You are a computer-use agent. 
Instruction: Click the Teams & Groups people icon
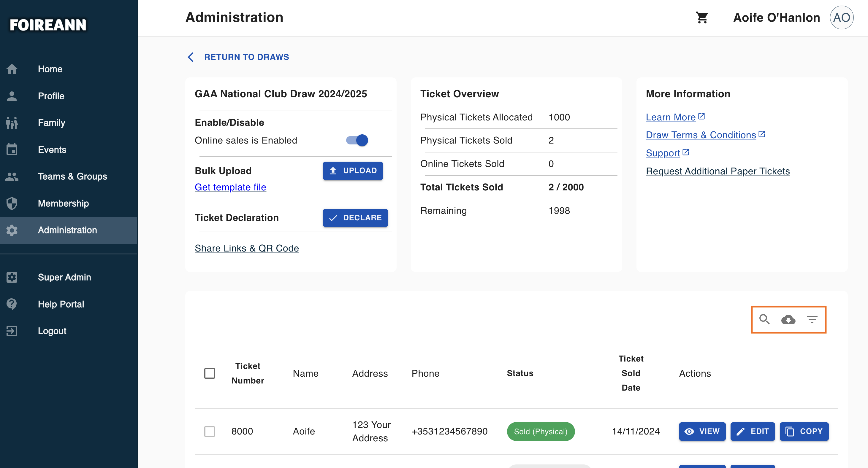pyautogui.click(x=12, y=176)
